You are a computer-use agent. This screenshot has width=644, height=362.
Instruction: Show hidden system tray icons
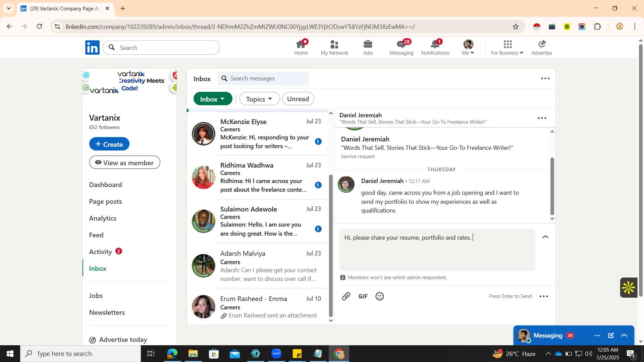(548, 354)
